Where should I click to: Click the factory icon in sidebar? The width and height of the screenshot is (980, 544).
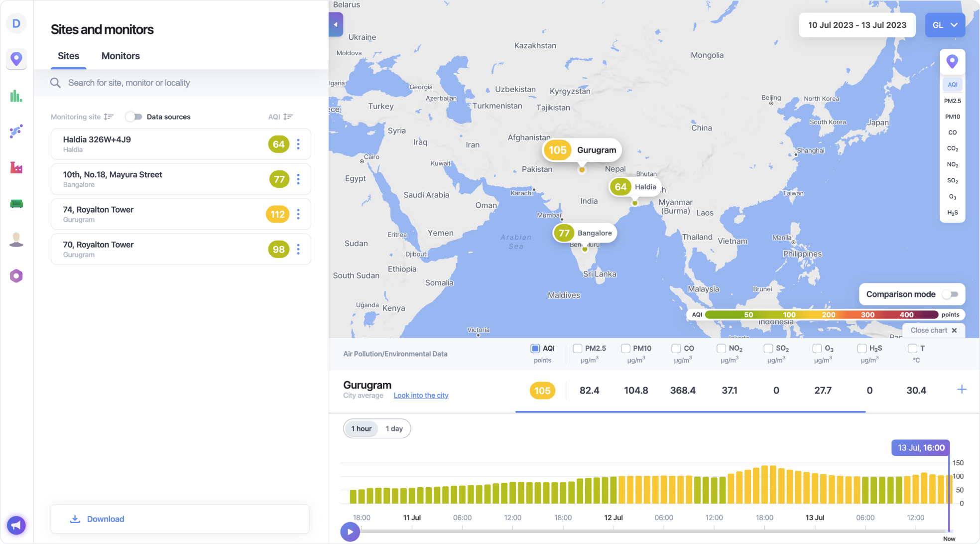[16, 167]
